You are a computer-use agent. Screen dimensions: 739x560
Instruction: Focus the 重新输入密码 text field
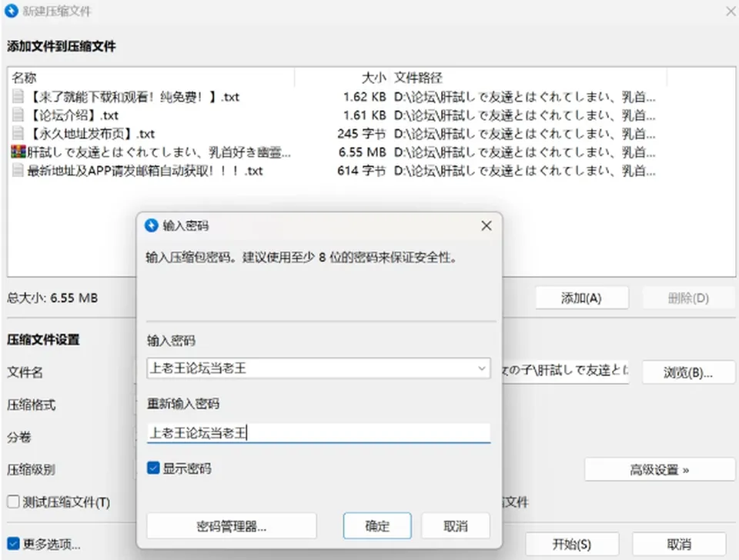point(319,433)
